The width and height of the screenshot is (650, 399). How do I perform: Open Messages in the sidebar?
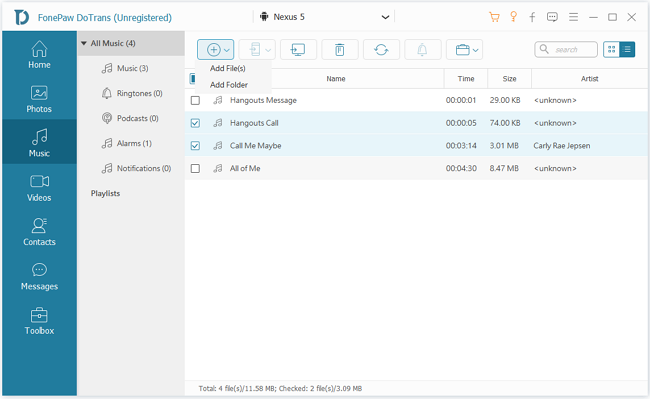(x=39, y=276)
